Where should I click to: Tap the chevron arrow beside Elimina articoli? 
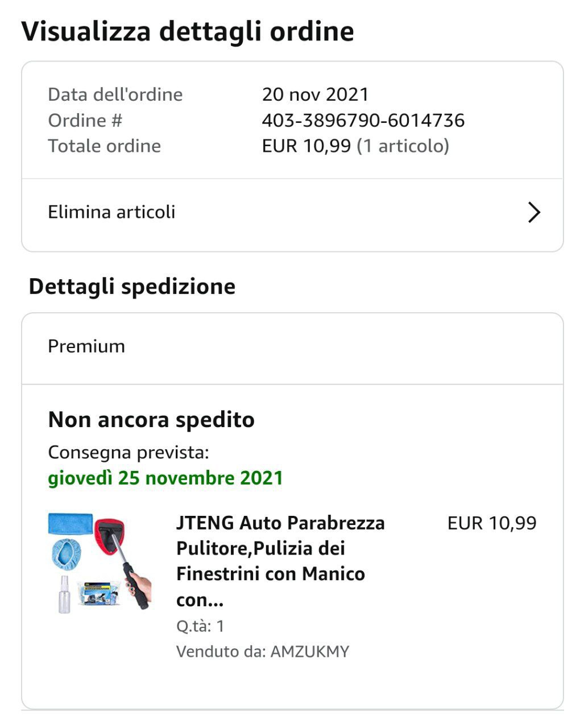tap(533, 212)
